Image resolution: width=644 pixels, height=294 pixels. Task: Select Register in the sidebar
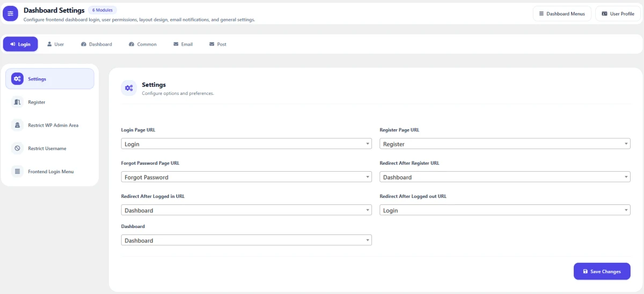[x=50, y=102]
